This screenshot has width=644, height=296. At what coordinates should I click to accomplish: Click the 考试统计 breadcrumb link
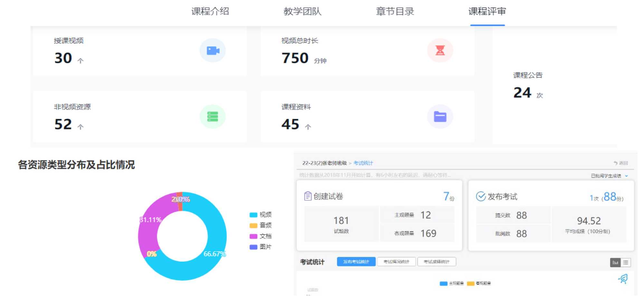click(363, 163)
